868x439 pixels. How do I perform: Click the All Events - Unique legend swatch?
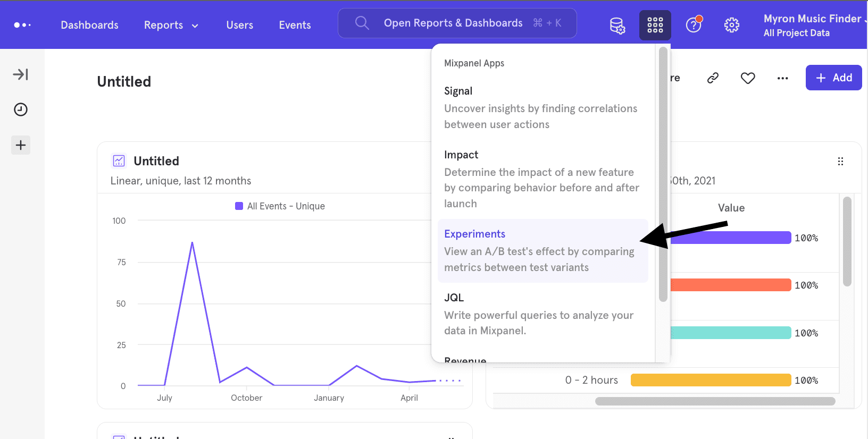239,206
